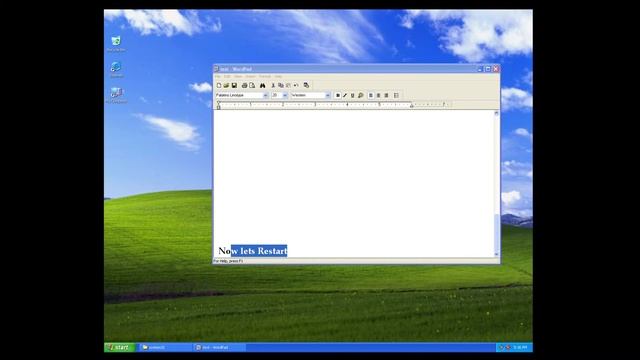
Task: Open the Edit menu
Action: pyautogui.click(x=227, y=76)
